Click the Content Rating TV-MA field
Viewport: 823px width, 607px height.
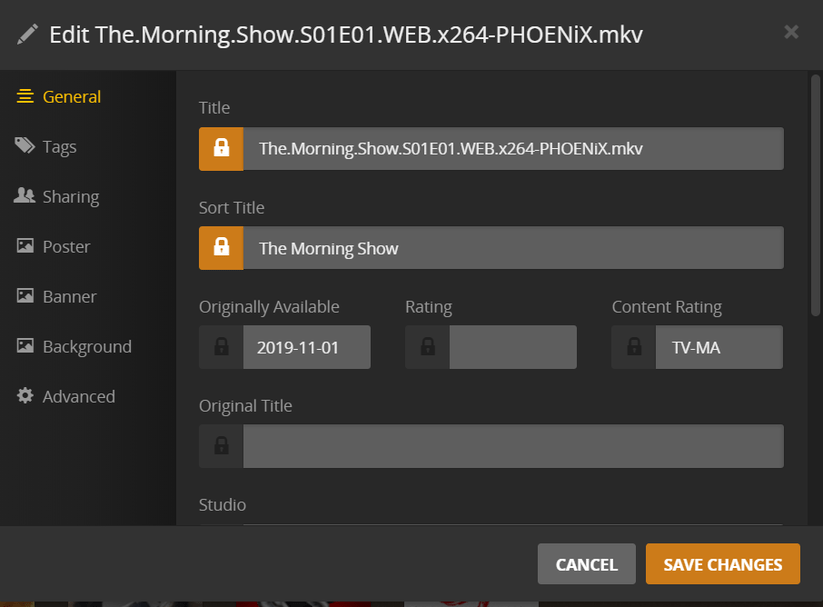719,347
